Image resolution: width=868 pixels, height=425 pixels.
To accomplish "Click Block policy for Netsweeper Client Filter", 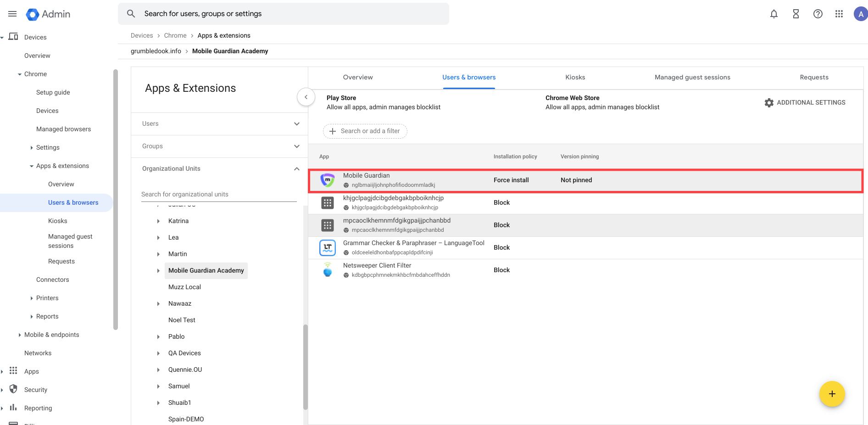I will (x=501, y=270).
